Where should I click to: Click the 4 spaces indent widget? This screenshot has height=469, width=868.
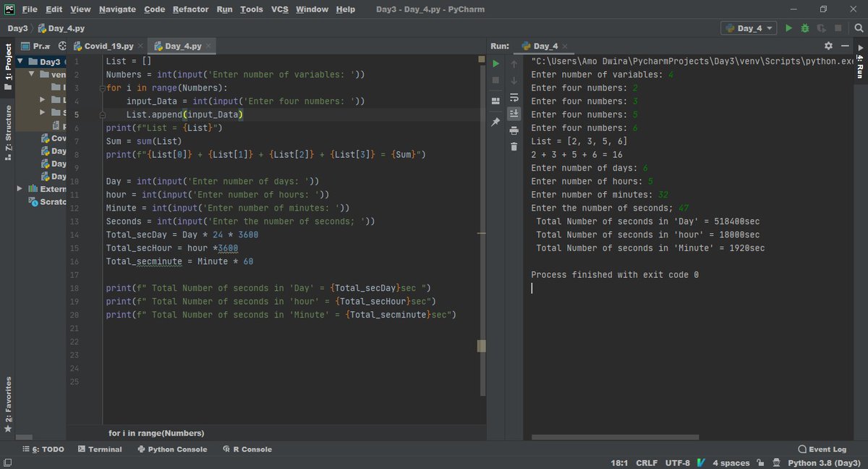(x=731, y=462)
